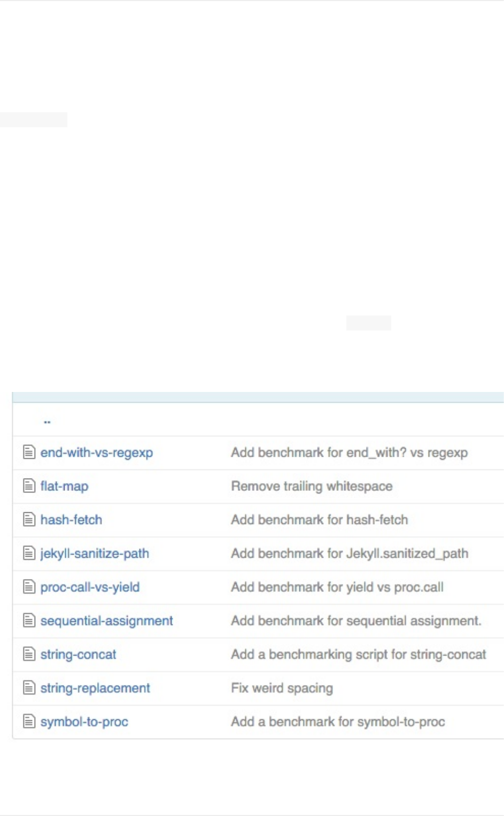Click the file icon beside symbol-to-proc
This screenshot has width=504, height=816.
coord(29,722)
